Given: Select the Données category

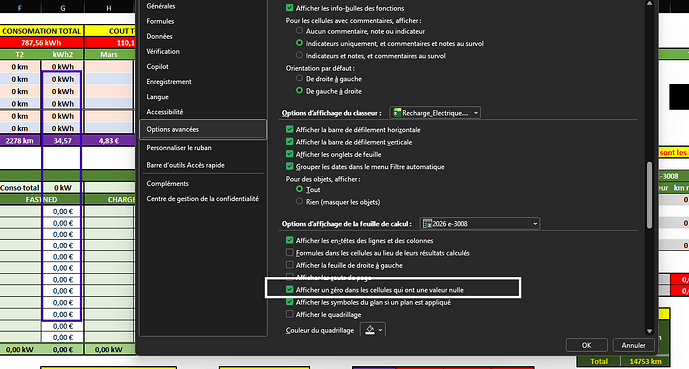Looking at the screenshot, I should tap(159, 36).
